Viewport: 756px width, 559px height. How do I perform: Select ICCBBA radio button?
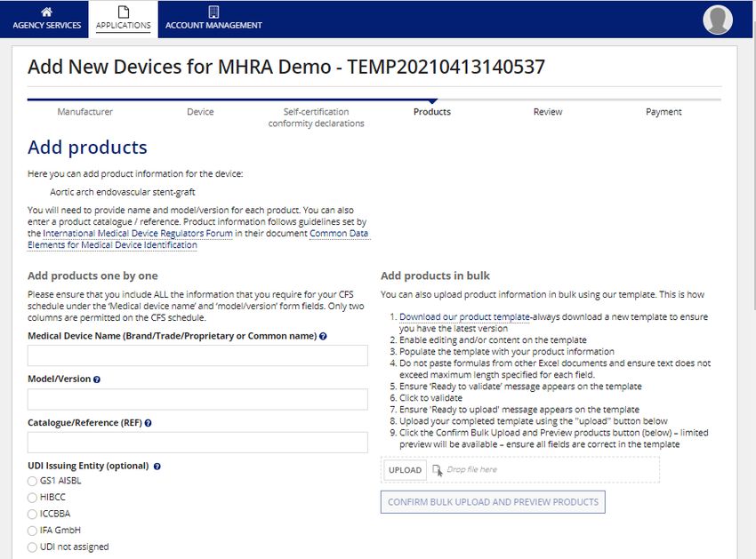pos(32,515)
